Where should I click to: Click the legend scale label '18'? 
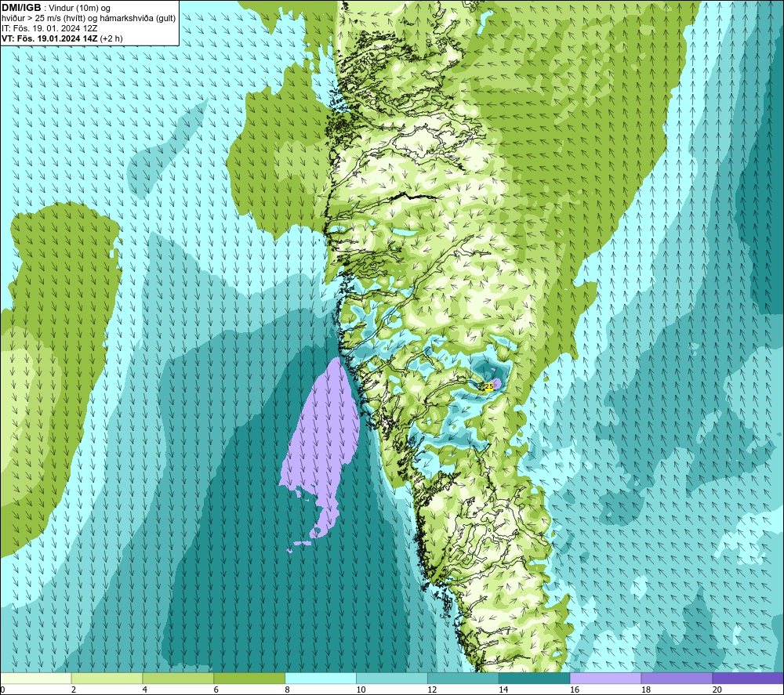coord(645,690)
